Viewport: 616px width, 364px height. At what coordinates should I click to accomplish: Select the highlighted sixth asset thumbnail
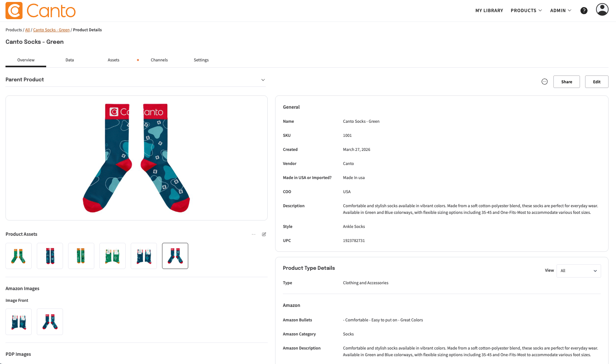[175, 256]
